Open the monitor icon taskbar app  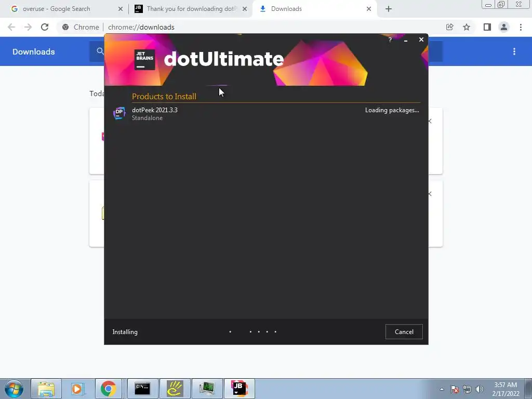click(x=207, y=389)
